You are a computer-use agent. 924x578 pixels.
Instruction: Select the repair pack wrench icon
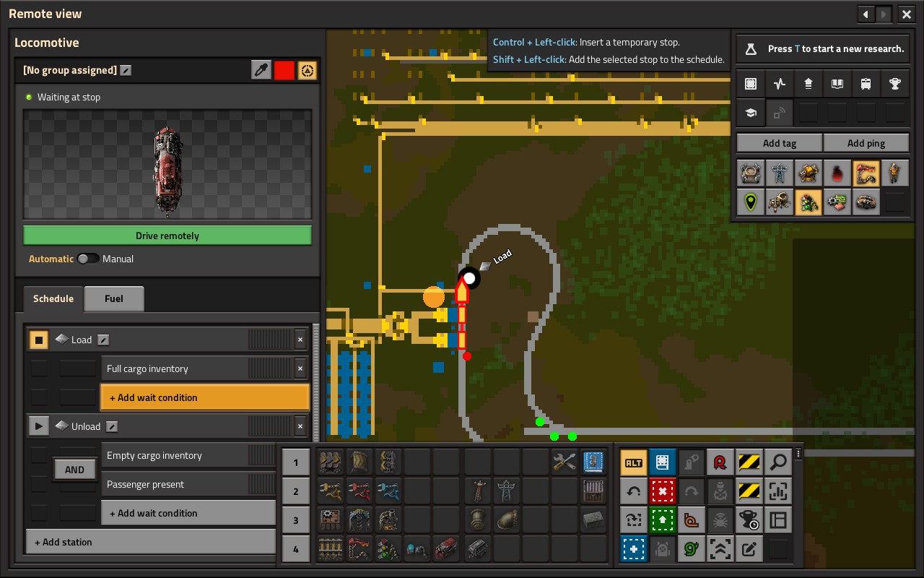click(x=565, y=462)
